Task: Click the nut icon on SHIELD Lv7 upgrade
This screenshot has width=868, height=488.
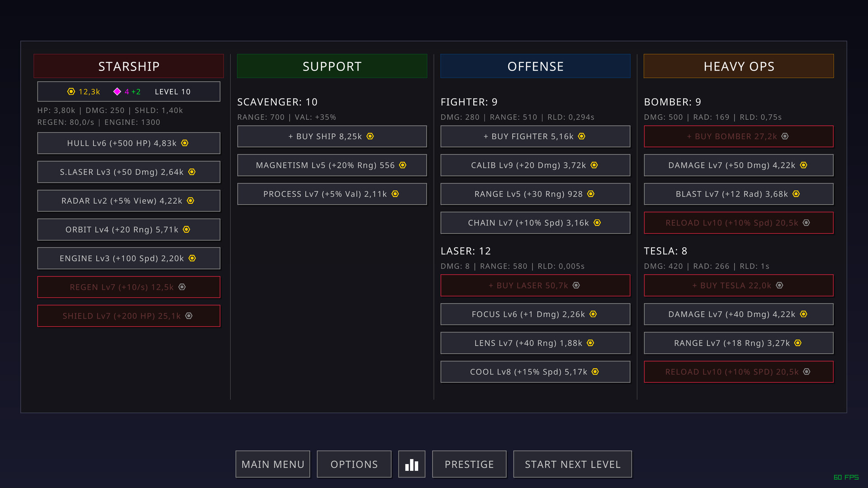Action: click(x=189, y=316)
